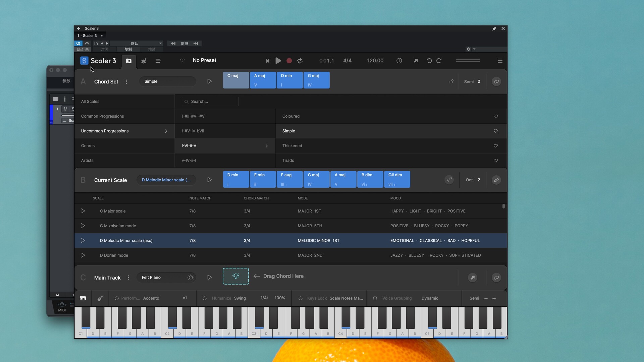This screenshot has height=362, width=644.
Task: Select the All Scales category
Action: click(x=124, y=102)
